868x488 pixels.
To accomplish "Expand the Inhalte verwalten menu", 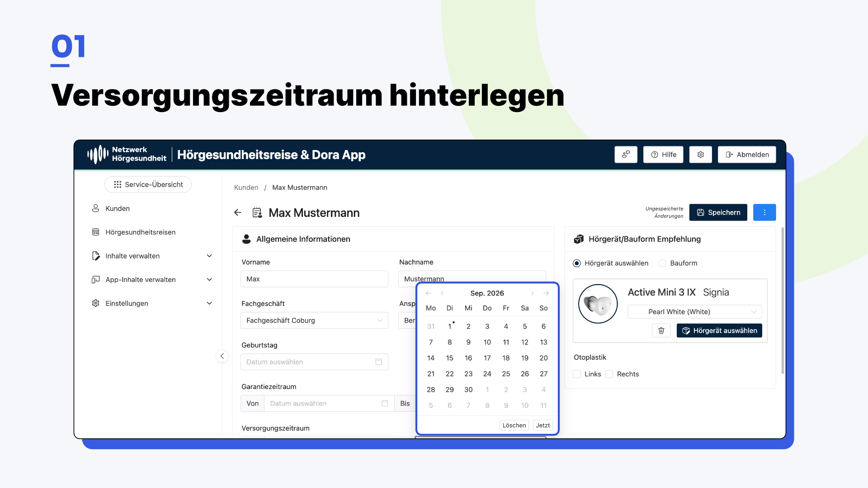I will point(152,256).
